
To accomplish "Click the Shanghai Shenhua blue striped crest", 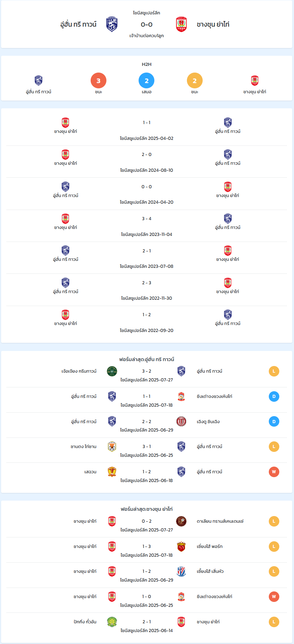I will pos(181,571).
